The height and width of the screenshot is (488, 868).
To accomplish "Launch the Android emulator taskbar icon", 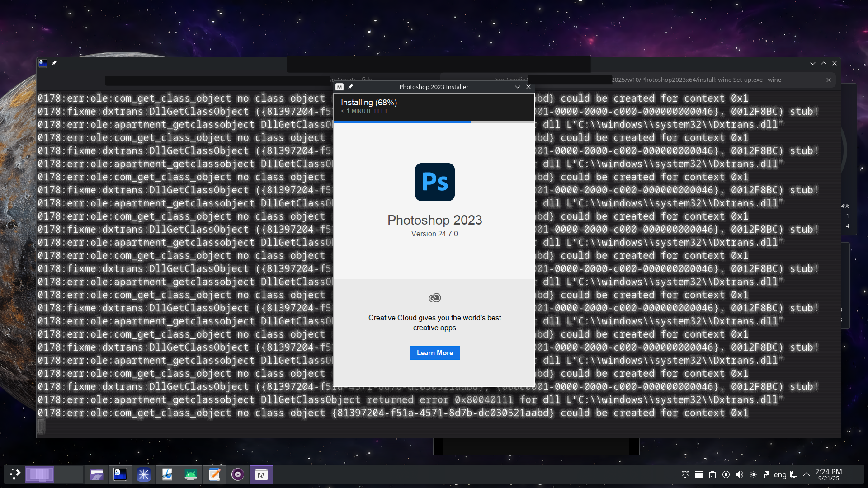I will [191, 474].
